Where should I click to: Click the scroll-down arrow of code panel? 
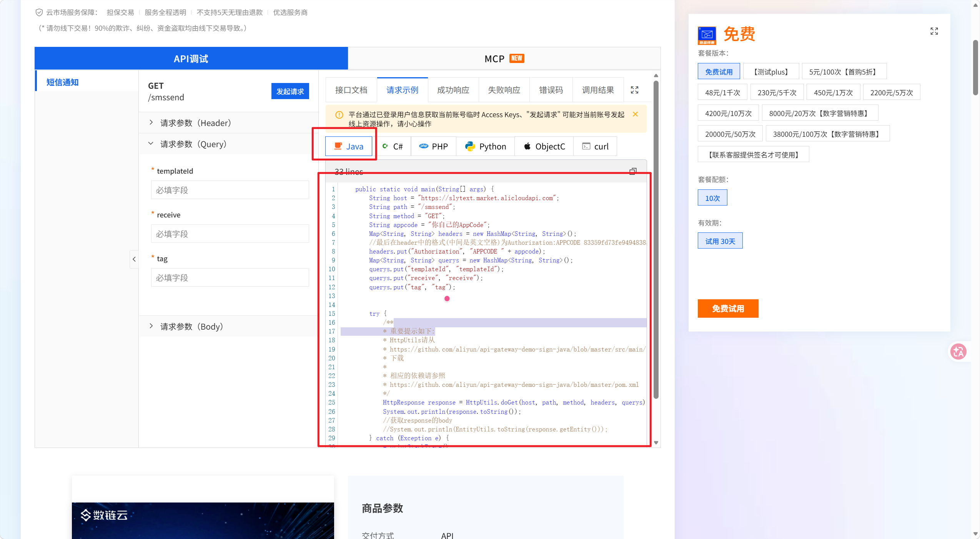(x=656, y=443)
